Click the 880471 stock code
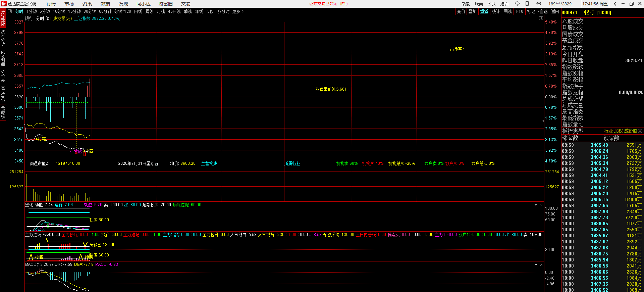This screenshot has height=292, width=644. tap(570, 12)
